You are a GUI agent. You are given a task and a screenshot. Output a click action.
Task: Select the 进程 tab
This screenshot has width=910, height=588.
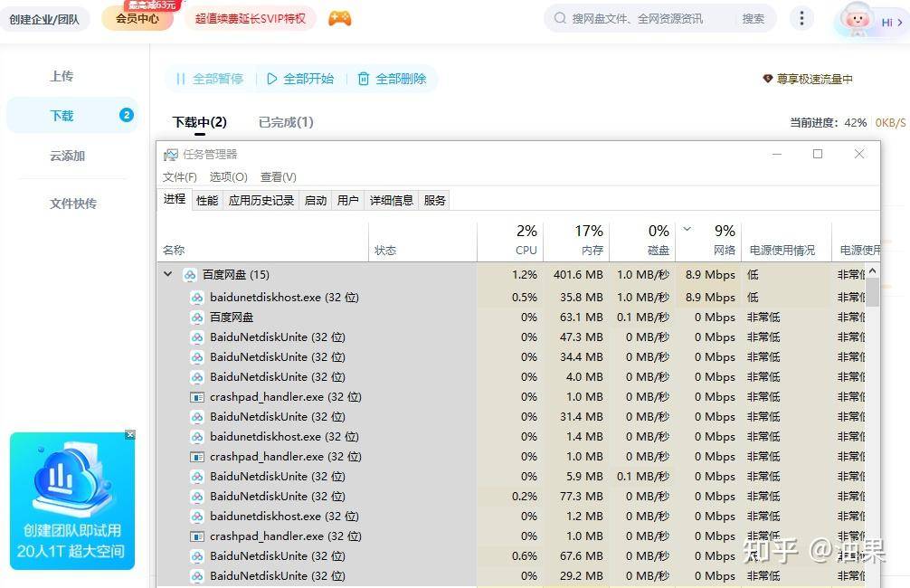[174, 199]
